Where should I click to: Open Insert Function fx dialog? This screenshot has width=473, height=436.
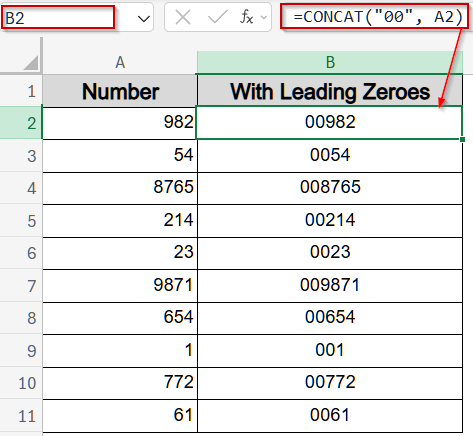(x=246, y=17)
